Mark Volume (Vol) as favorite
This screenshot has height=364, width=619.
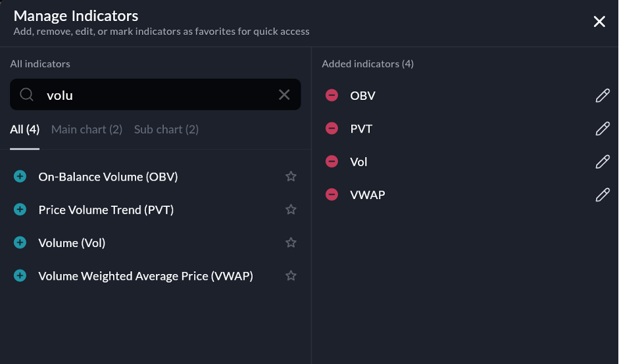tap(291, 242)
